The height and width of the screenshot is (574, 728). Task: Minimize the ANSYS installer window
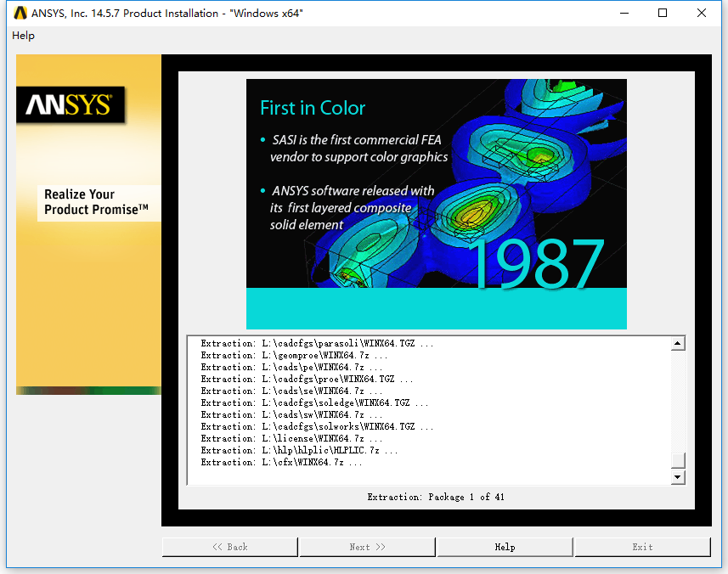pos(624,13)
